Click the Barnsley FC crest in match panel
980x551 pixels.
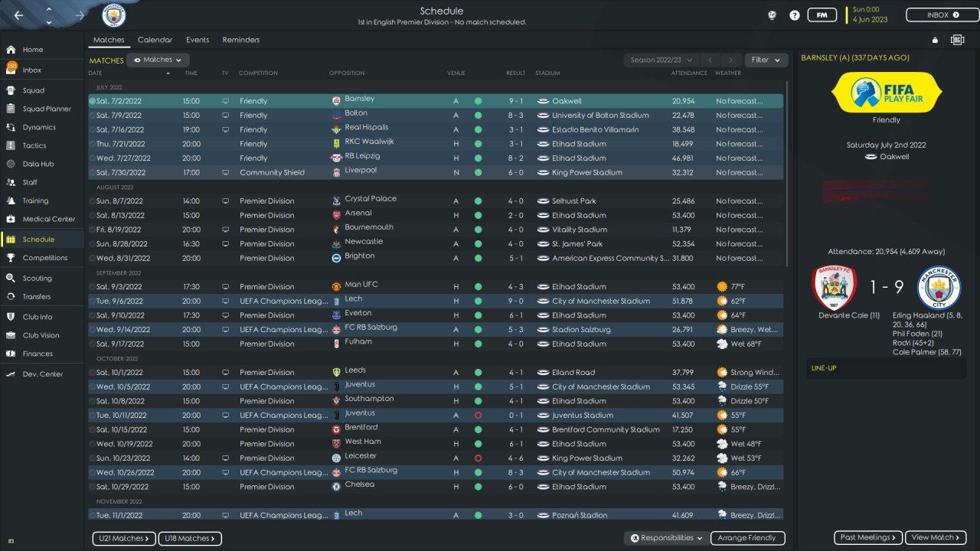tap(833, 287)
